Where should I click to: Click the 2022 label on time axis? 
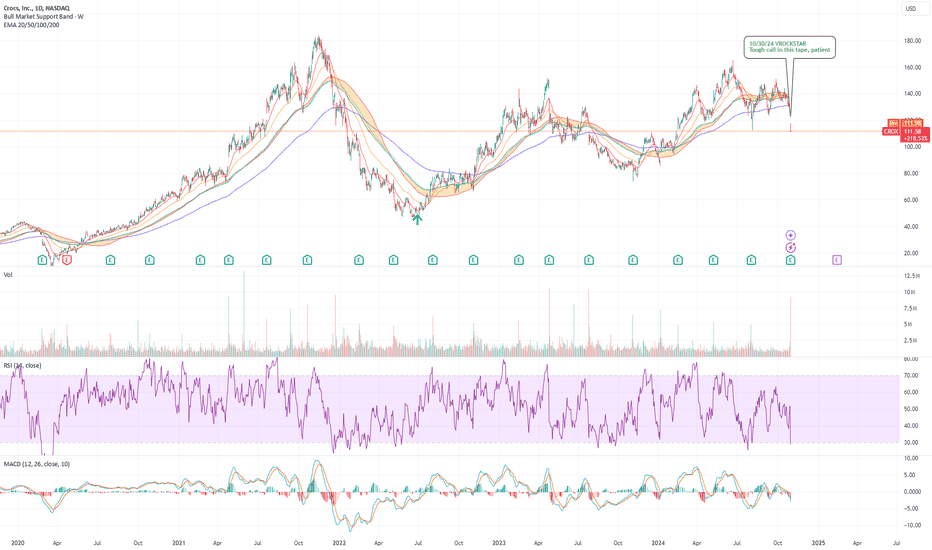click(339, 543)
